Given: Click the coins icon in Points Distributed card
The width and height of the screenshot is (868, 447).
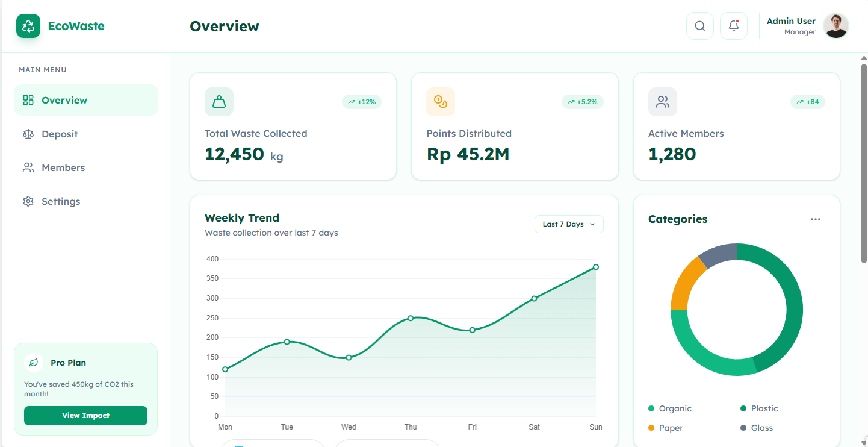Looking at the screenshot, I should click(441, 102).
